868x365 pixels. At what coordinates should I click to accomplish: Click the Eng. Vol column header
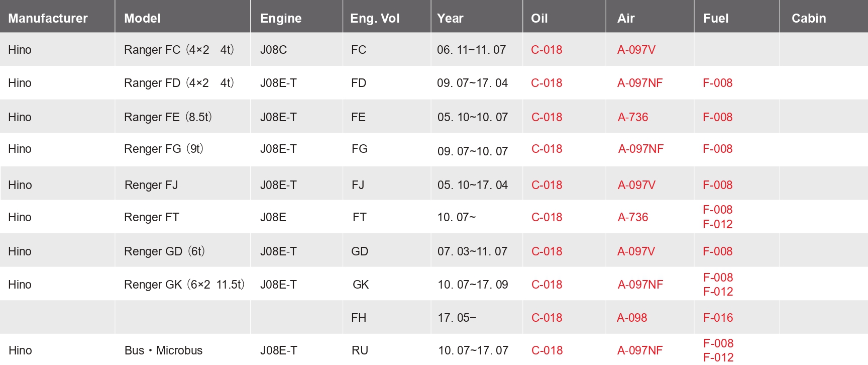tap(375, 19)
